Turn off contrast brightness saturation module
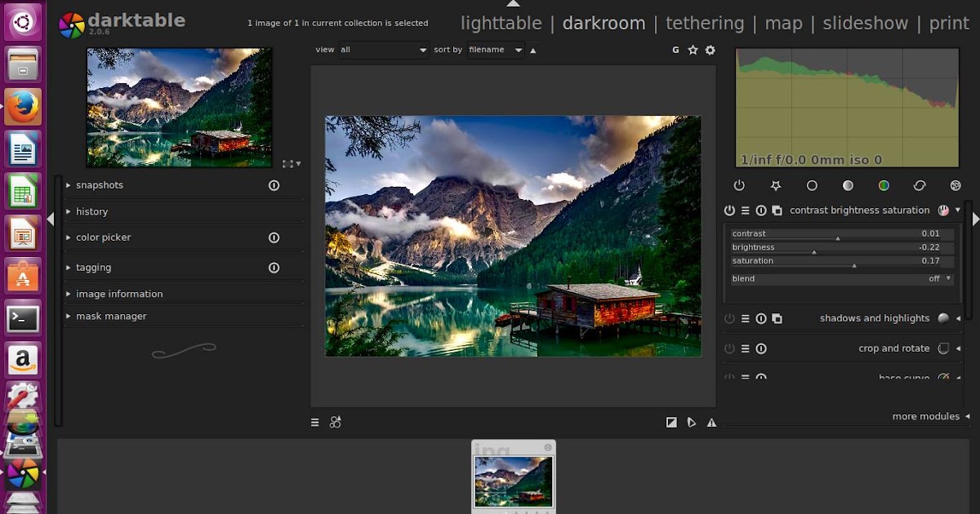The image size is (980, 514). (729, 210)
